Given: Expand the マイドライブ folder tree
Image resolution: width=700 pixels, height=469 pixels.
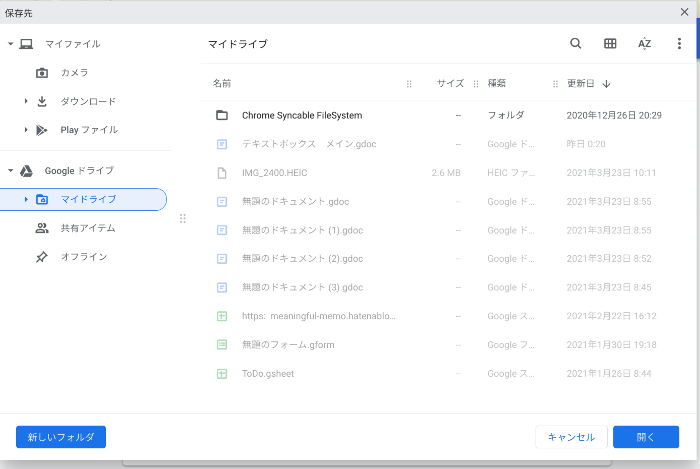Looking at the screenshot, I should tap(26, 199).
